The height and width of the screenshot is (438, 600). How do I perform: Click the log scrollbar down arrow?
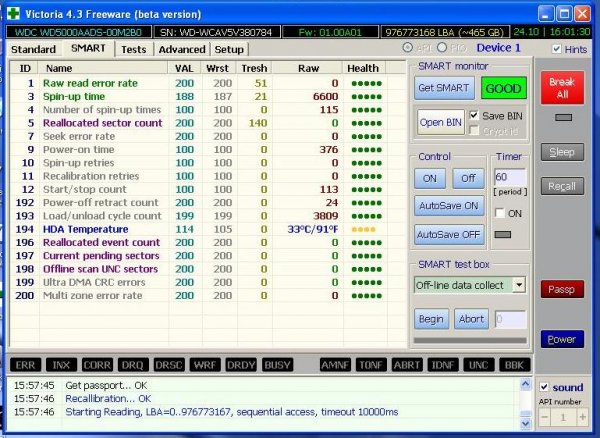click(x=526, y=423)
